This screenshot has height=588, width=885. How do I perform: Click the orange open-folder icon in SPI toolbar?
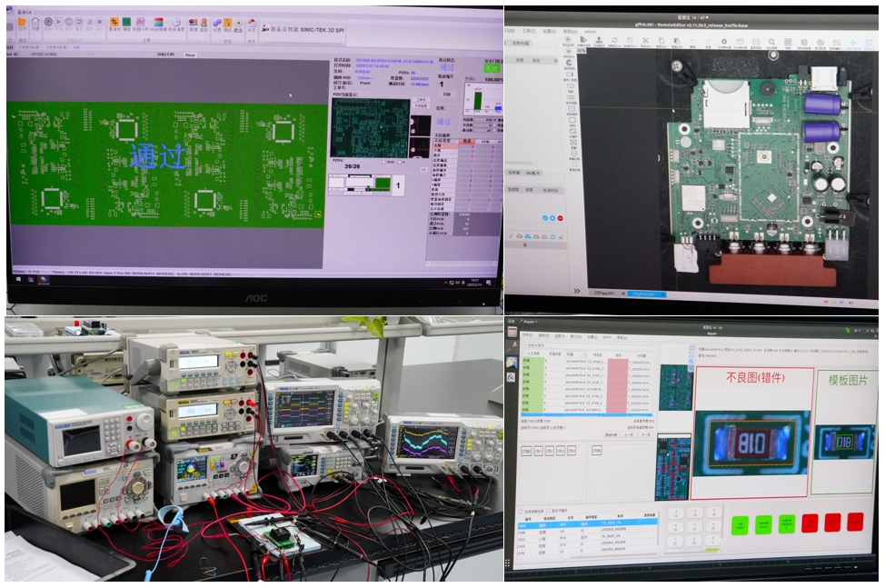[x=22, y=24]
